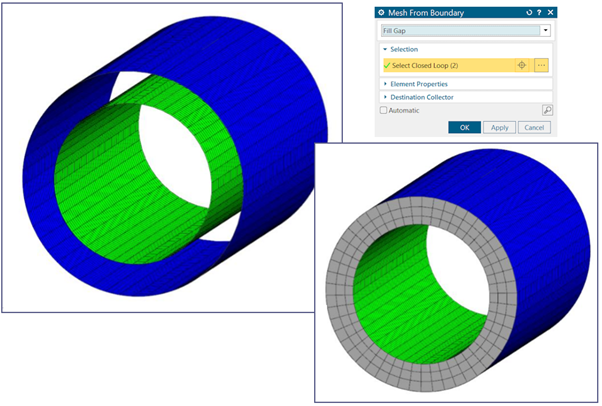The width and height of the screenshot is (602, 406).
Task: Activate Select Closed Loop (2) field
Action: click(448, 65)
